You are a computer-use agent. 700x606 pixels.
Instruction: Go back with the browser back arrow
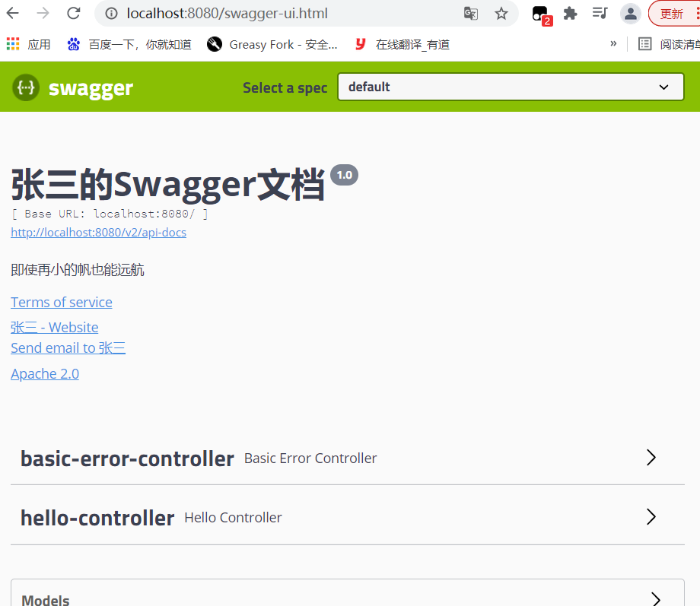[x=12, y=14]
